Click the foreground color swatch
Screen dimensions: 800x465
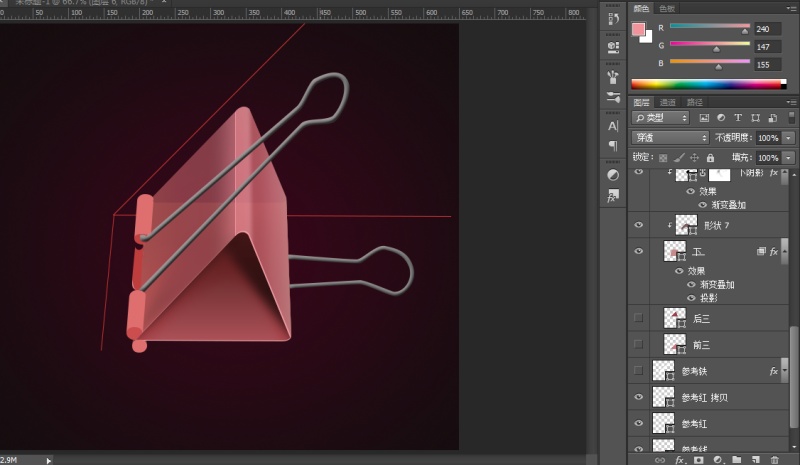[638, 29]
